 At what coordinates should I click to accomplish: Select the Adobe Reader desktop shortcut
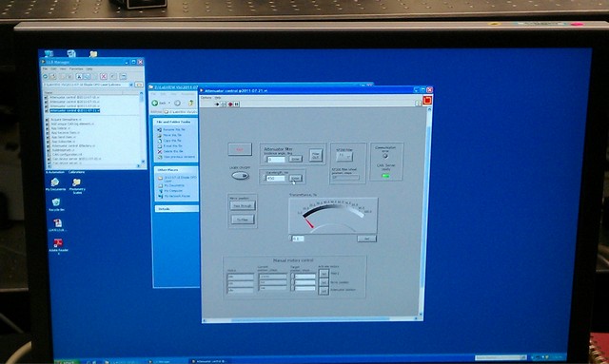[58, 243]
